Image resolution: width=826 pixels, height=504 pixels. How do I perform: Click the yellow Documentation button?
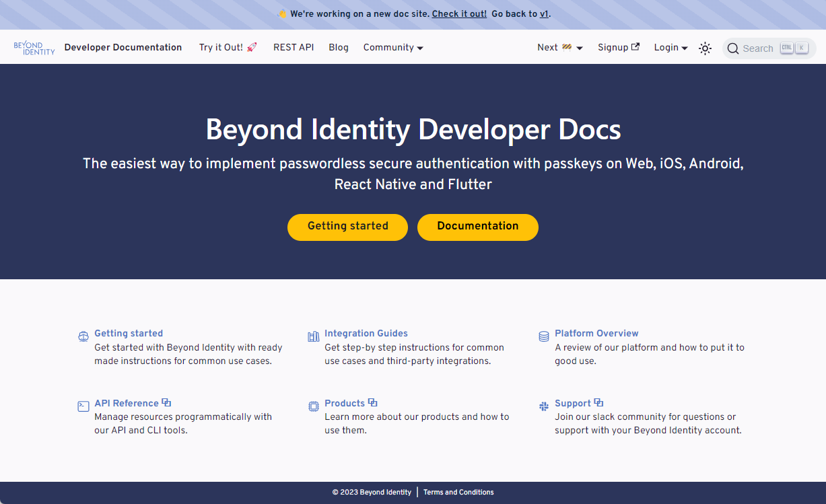(x=478, y=227)
